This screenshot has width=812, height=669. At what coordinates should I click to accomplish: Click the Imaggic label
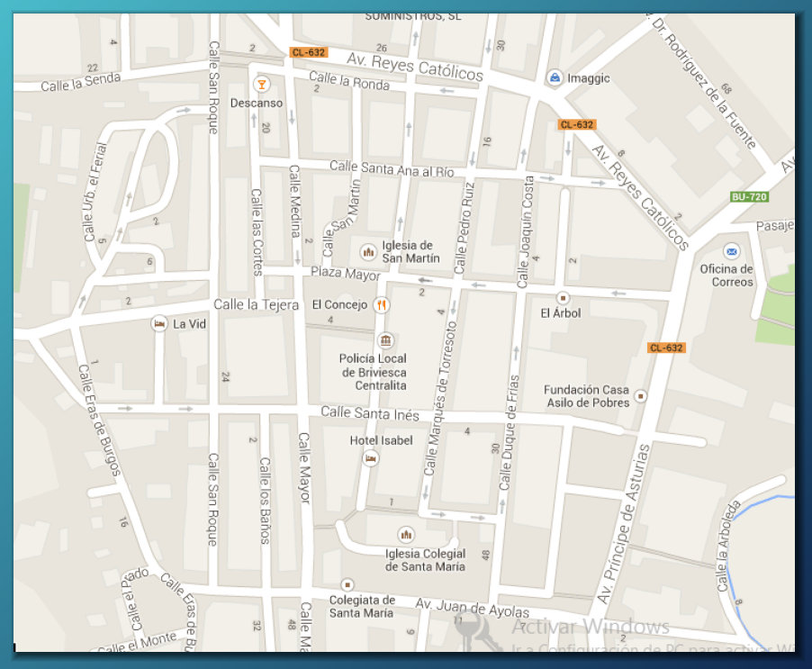tap(588, 78)
